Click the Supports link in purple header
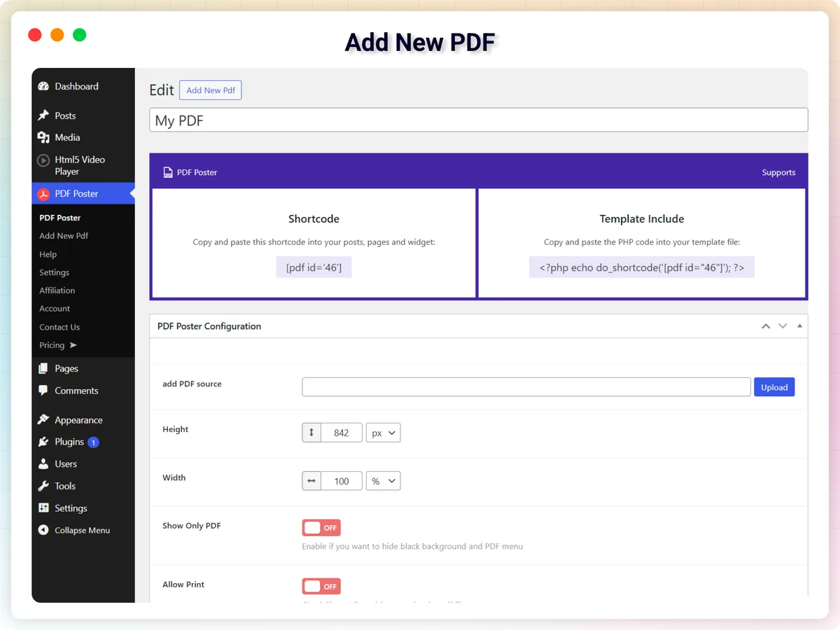The width and height of the screenshot is (840, 630). pos(778,172)
